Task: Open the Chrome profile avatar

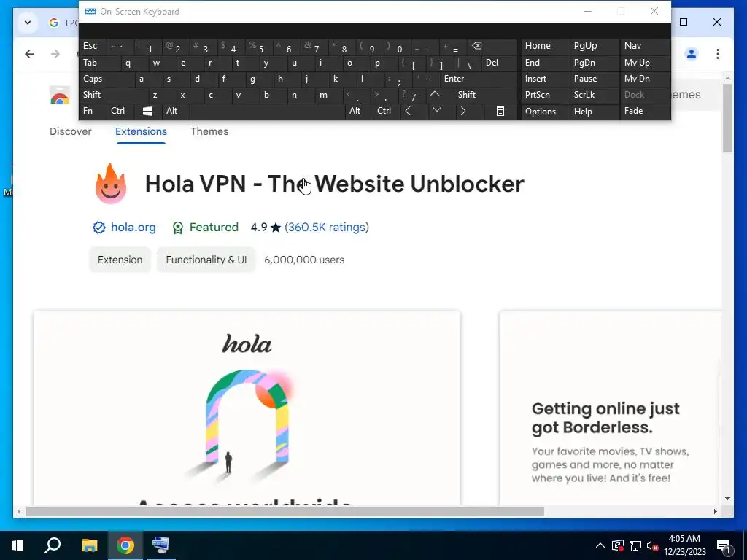Action: pos(692,54)
